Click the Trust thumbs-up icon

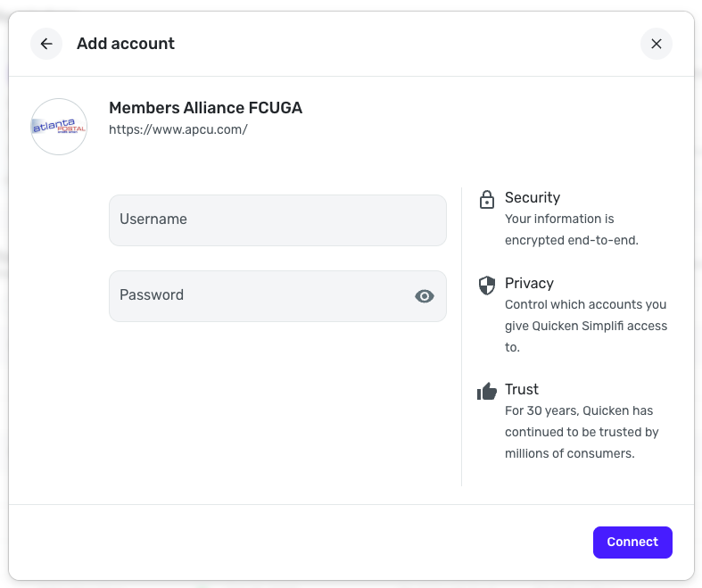coord(487,391)
